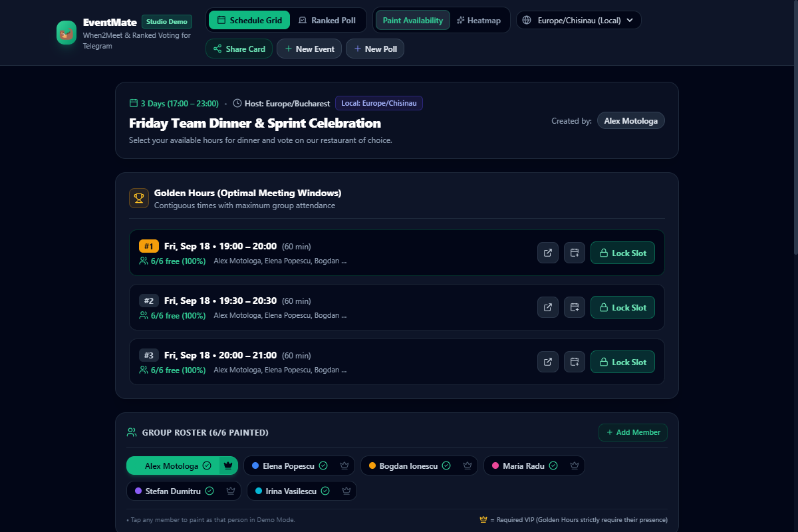Click the Friday Team Dinner & Sprint Celebration title
Viewport: 798px width, 532px height.
pos(255,123)
